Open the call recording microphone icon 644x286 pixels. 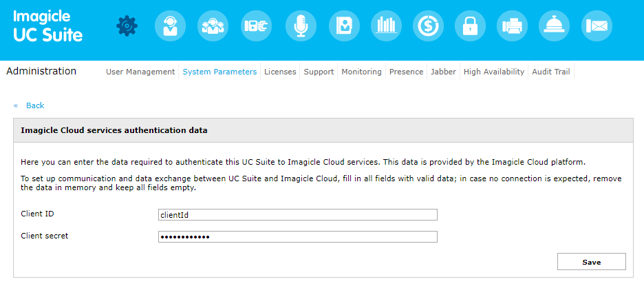click(x=300, y=25)
